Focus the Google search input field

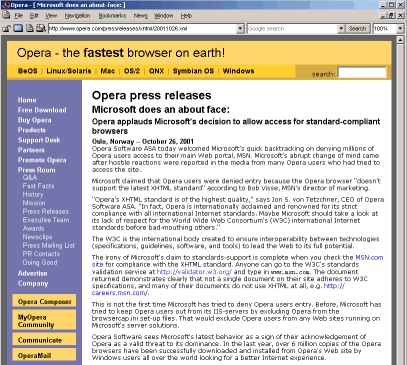click(x=292, y=29)
